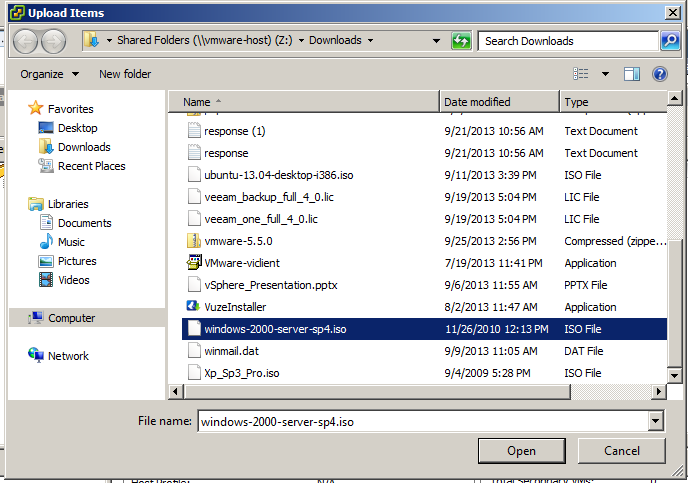The height and width of the screenshot is (483, 688).
Task: Click the green refresh icon
Action: tap(461, 41)
